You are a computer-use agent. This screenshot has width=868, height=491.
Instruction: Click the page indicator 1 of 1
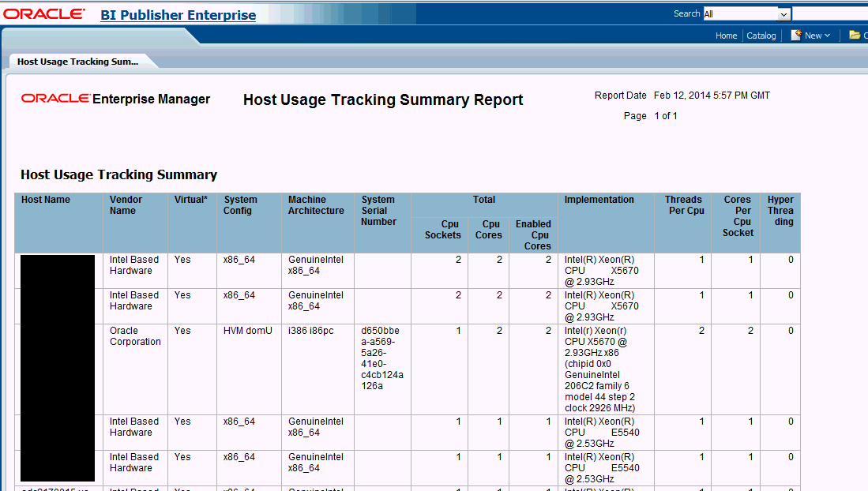665,116
